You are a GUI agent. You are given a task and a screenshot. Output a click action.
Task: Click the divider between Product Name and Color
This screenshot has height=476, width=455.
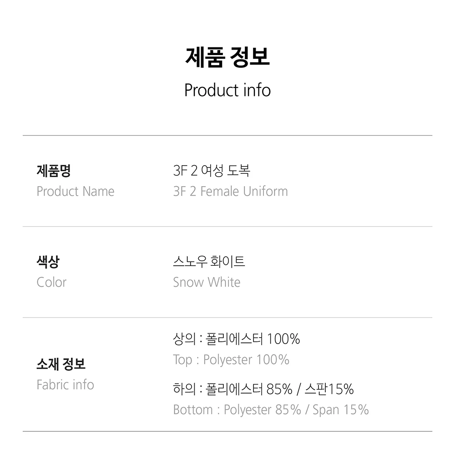point(227,227)
